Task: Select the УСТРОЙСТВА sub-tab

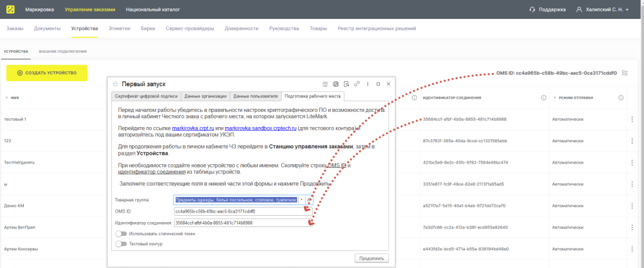Action: click(x=16, y=52)
